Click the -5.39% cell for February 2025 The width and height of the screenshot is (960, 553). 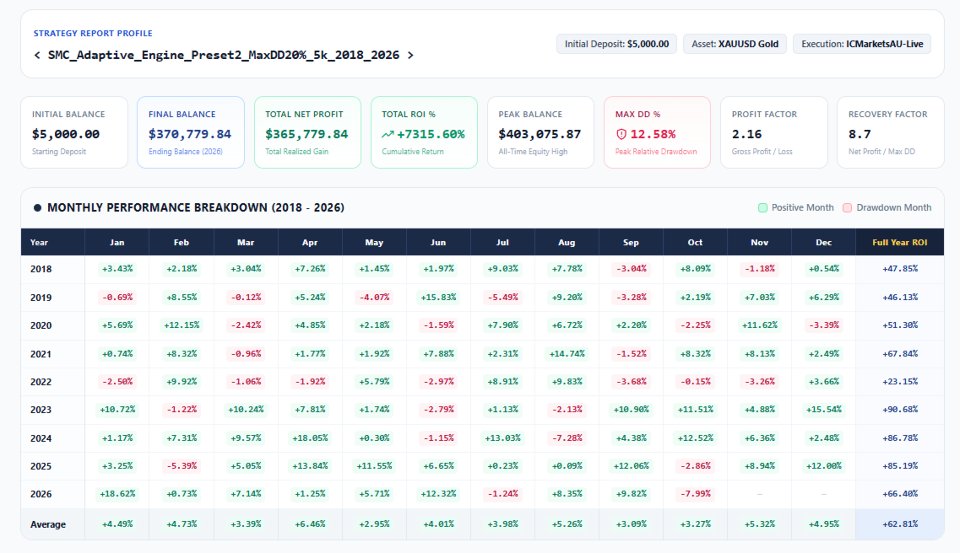click(x=181, y=466)
